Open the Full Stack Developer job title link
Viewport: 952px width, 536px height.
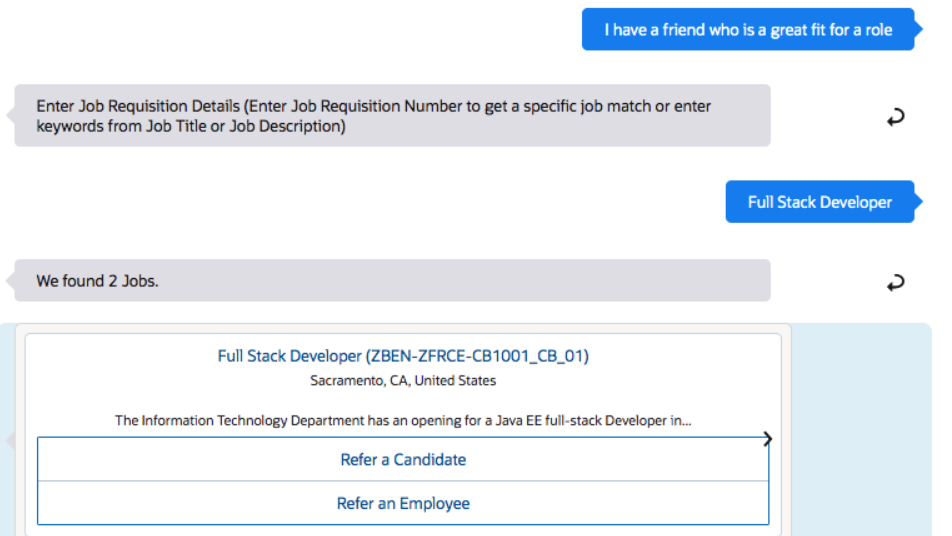tap(290, 356)
